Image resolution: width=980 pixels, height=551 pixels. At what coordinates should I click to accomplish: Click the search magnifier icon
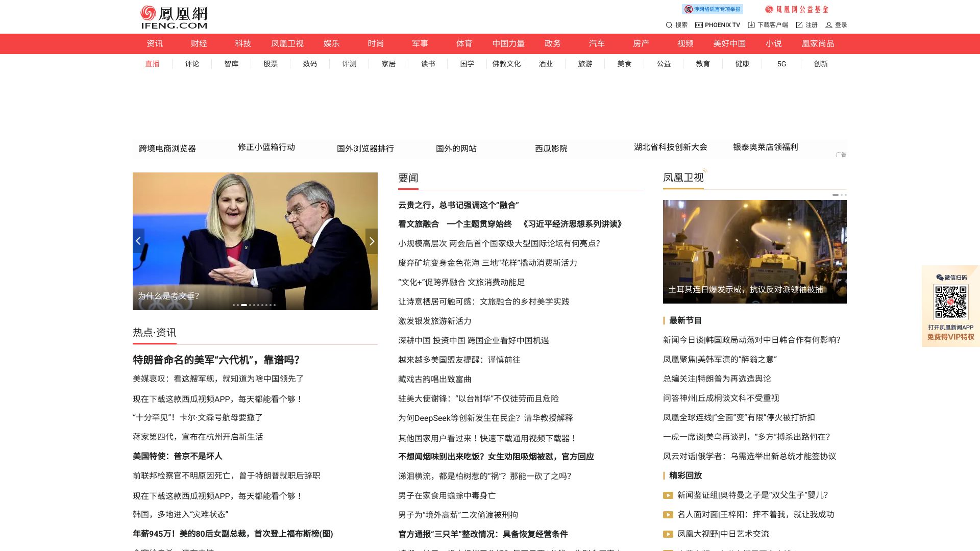click(669, 25)
